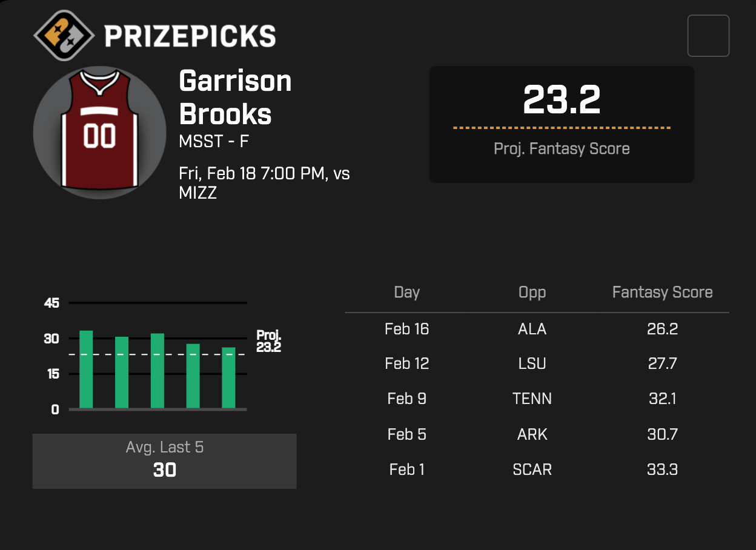Viewport: 756px width, 550px height.
Task: Click the shortest green bar in the chart
Action: click(x=228, y=378)
